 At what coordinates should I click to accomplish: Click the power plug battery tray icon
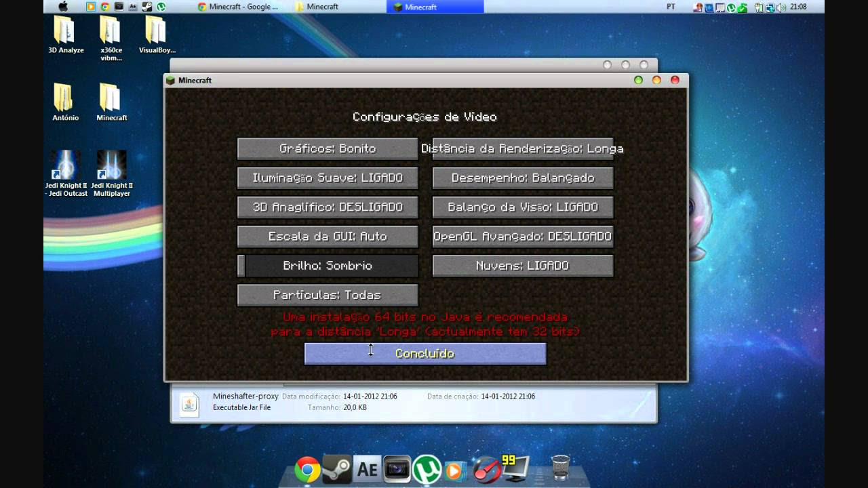click(759, 7)
